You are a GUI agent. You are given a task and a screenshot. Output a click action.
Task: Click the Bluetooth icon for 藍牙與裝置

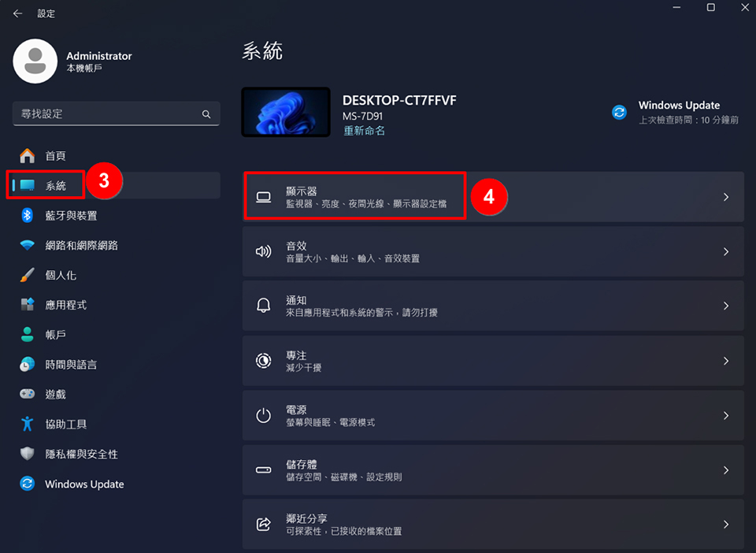[x=27, y=215]
